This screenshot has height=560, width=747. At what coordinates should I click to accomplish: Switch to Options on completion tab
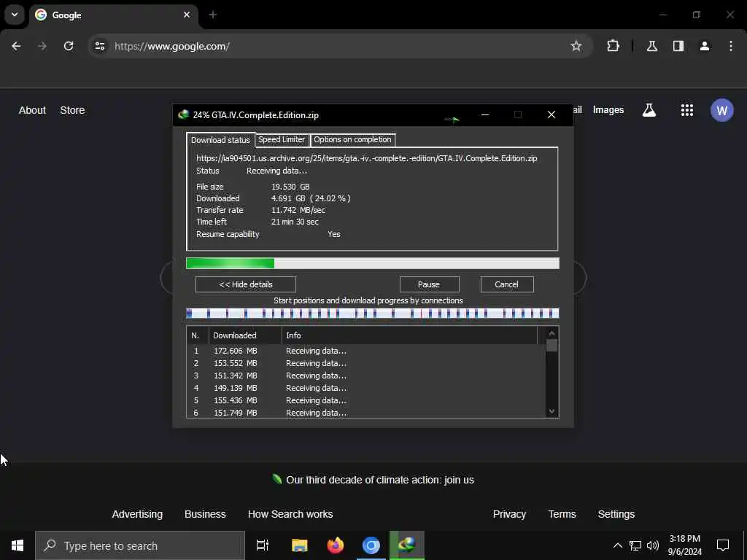(352, 139)
